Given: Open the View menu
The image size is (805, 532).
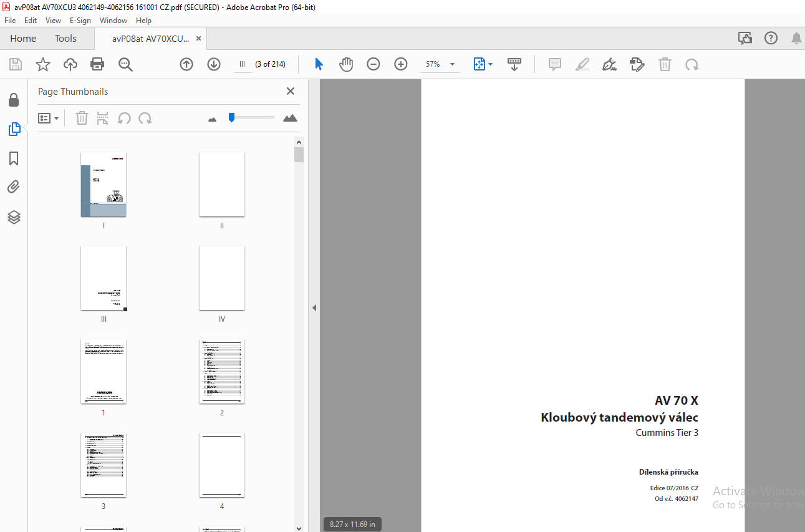Looking at the screenshot, I should click(x=54, y=21).
